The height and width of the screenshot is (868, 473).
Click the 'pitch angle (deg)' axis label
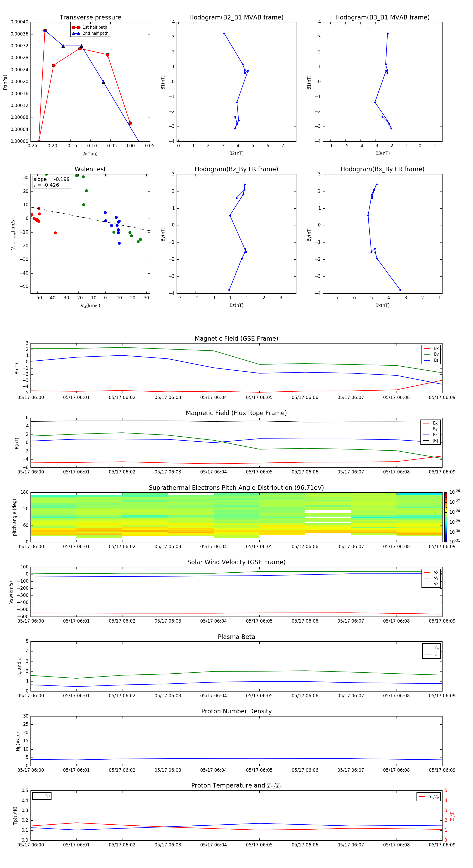[14, 517]
